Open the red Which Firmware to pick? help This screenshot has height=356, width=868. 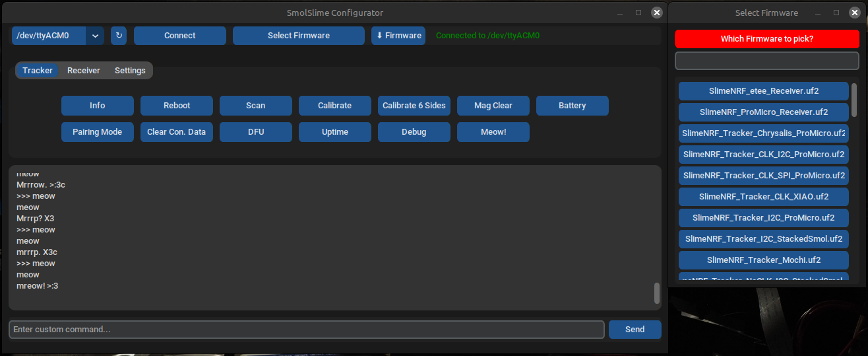pyautogui.click(x=766, y=39)
